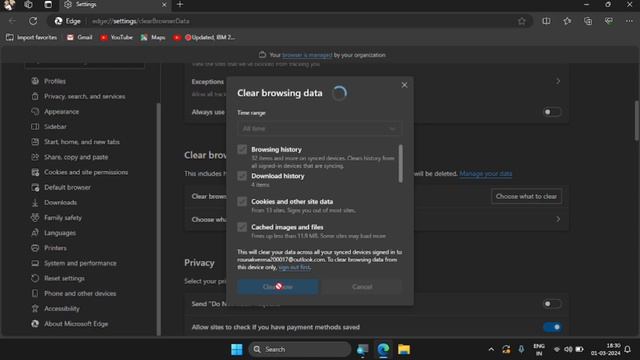Open the Profiles settings section
640x360 pixels.
click(55, 81)
